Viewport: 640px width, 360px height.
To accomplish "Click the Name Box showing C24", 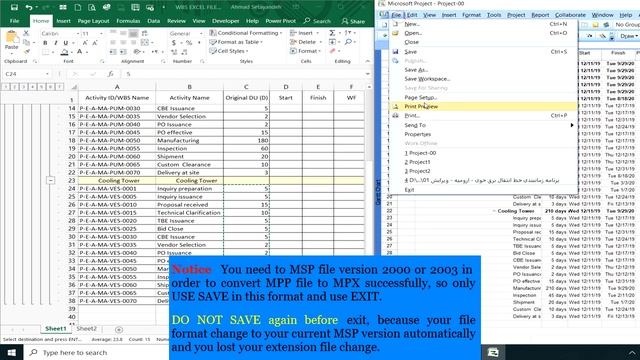I will [x=27, y=74].
